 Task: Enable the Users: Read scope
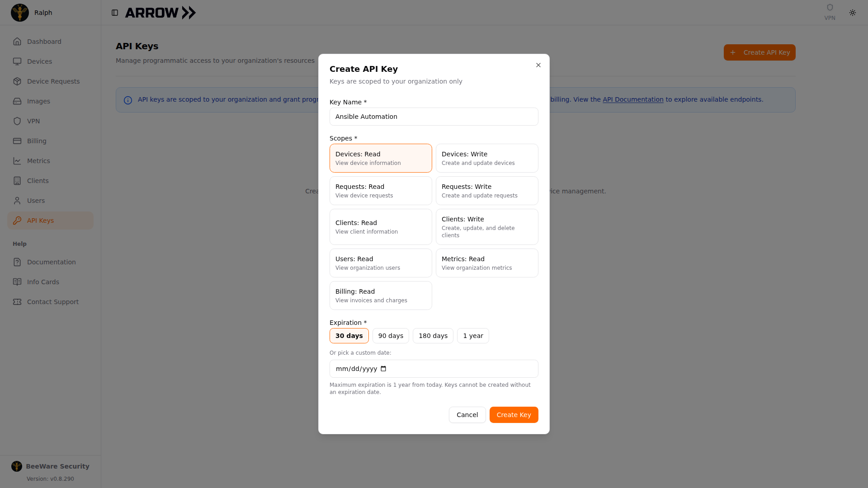click(x=381, y=263)
